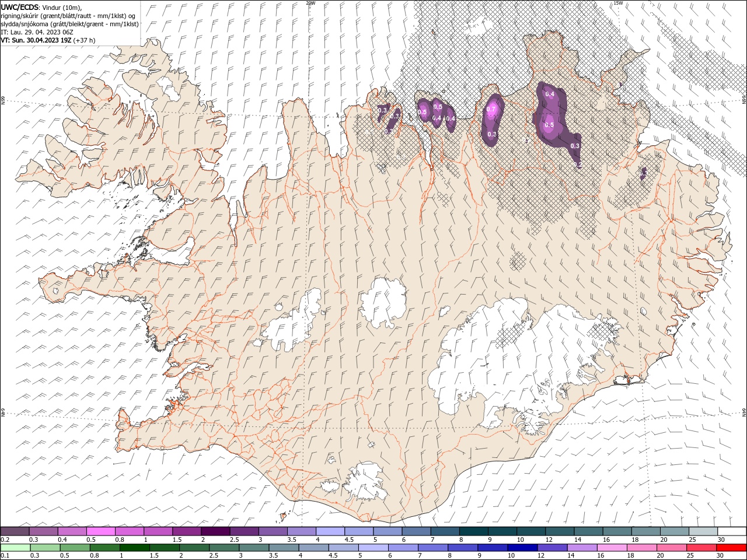Click the IT: Lau. 29. 04. 2023 06Z line
The image size is (747, 560).
click(x=37, y=32)
